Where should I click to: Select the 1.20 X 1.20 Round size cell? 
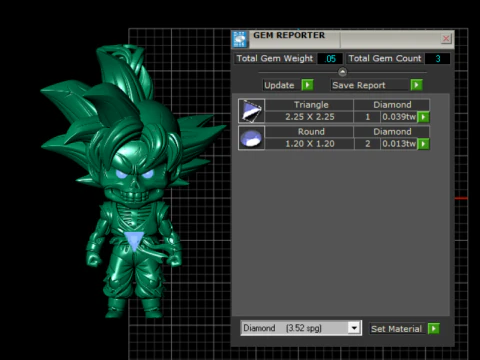[x=309, y=144]
